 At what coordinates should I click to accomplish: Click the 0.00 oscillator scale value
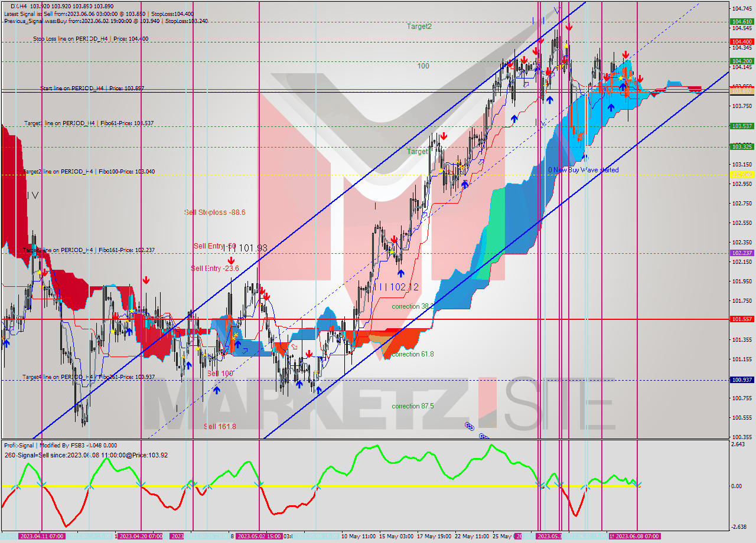[x=738, y=486]
